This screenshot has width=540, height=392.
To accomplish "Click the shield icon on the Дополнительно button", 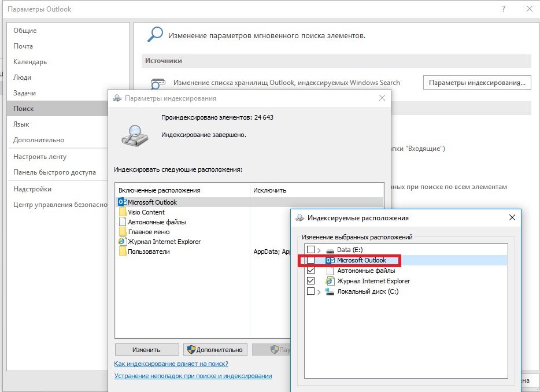I will point(191,350).
